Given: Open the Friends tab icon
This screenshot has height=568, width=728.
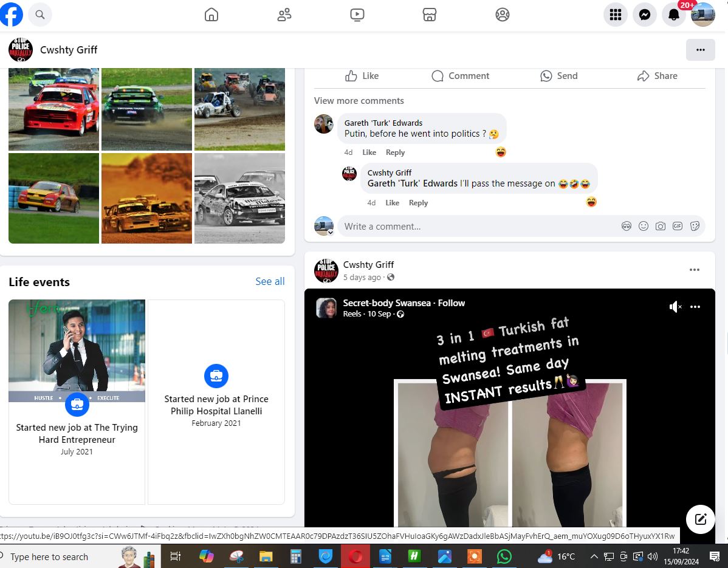Looking at the screenshot, I should (x=284, y=15).
